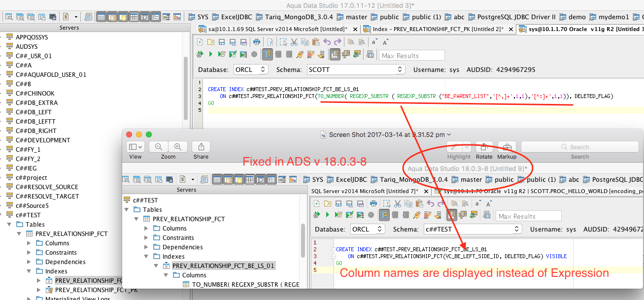Open Preview View mode dropdown
This screenshot has width=644, height=300.
[x=136, y=147]
